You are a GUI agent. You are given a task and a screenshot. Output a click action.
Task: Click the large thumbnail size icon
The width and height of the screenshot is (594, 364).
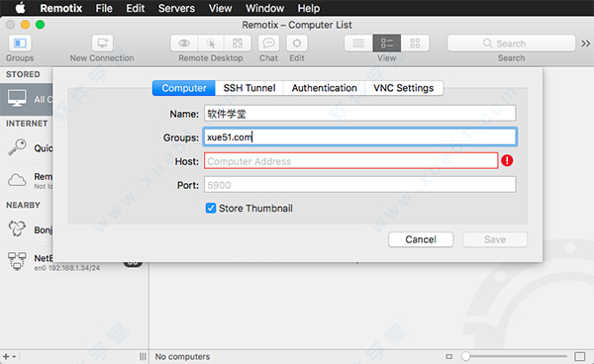579,356
